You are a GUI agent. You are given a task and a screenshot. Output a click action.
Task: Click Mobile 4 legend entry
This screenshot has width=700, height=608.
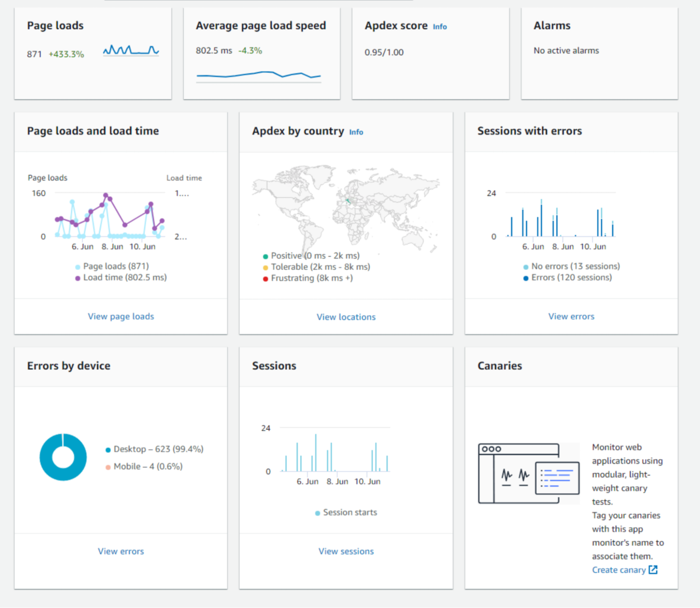[x=148, y=467]
